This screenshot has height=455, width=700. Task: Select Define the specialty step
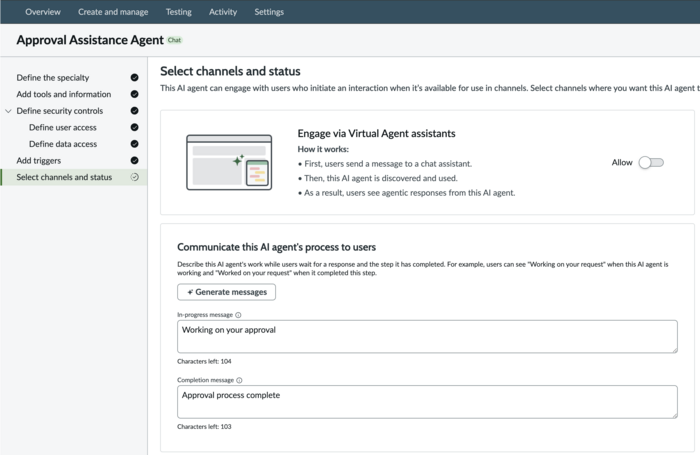tap(53, 78)
